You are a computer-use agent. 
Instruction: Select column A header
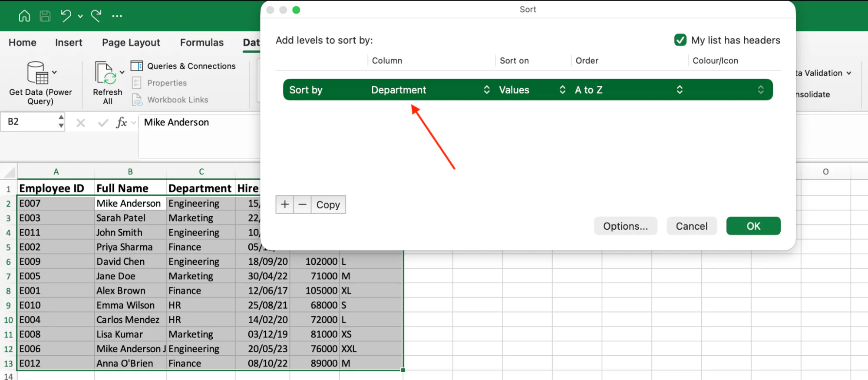pyautogui.click(x=56, y=172)
